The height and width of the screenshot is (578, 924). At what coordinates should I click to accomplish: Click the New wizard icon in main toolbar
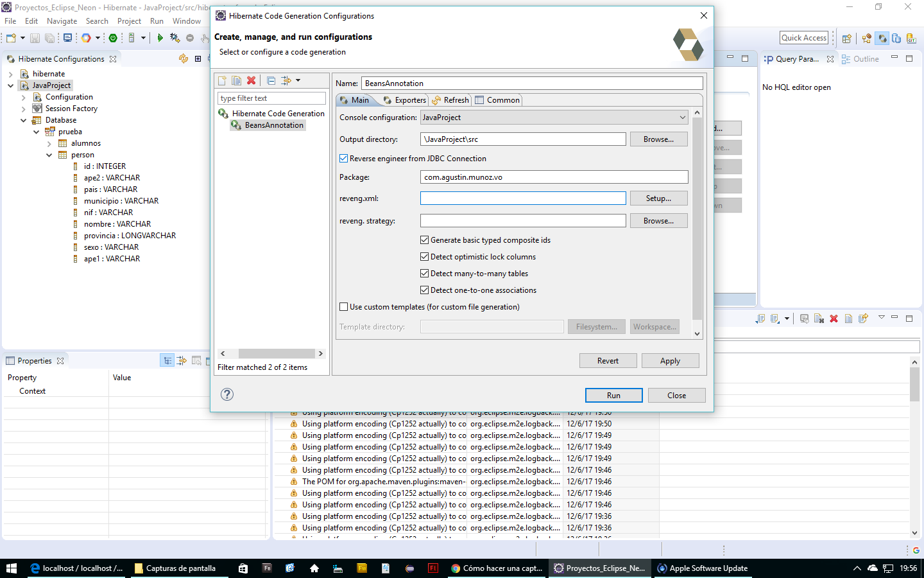[x=11, y=38]
